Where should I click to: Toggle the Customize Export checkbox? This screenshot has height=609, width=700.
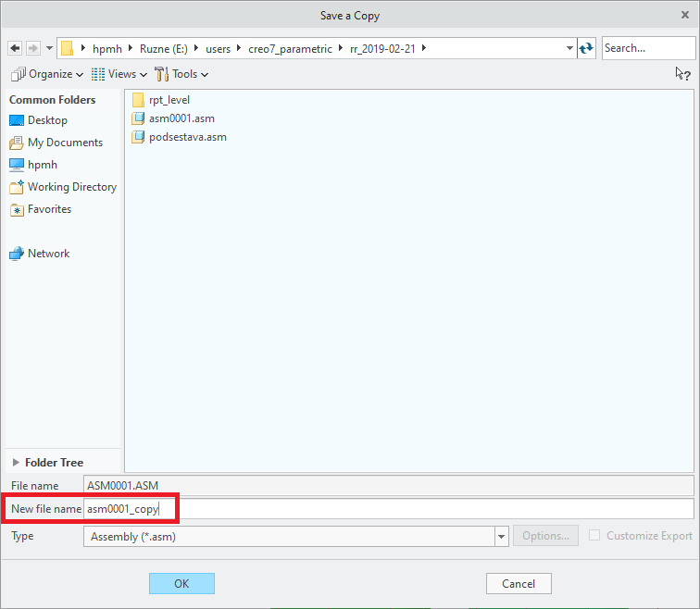(594, 535)
